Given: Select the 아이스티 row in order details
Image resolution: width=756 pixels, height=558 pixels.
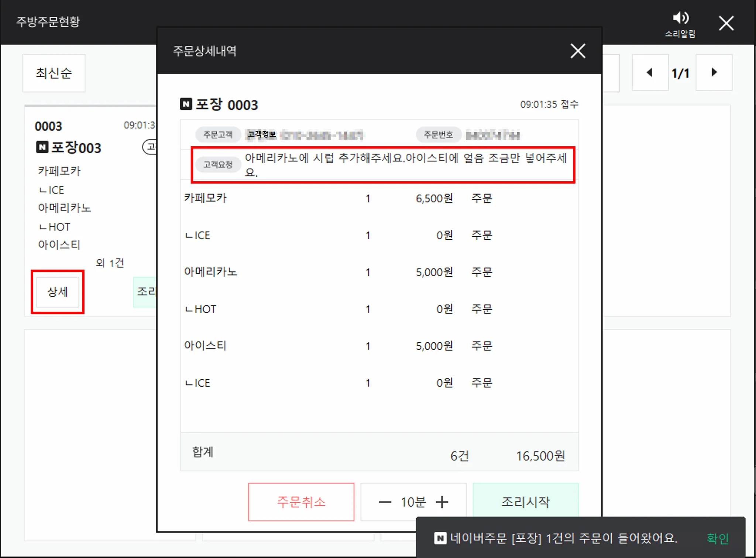Looking at the screenshot, I should click(205, 346).
